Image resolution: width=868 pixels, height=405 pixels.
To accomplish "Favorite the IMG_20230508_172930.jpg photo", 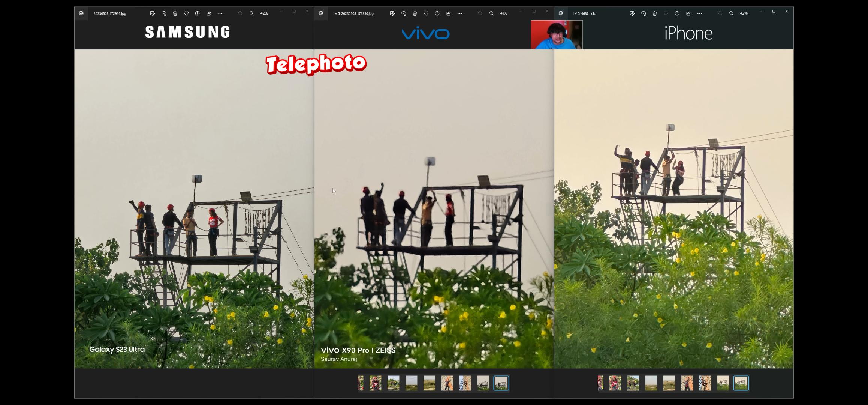I will click(x=426, y=13).
